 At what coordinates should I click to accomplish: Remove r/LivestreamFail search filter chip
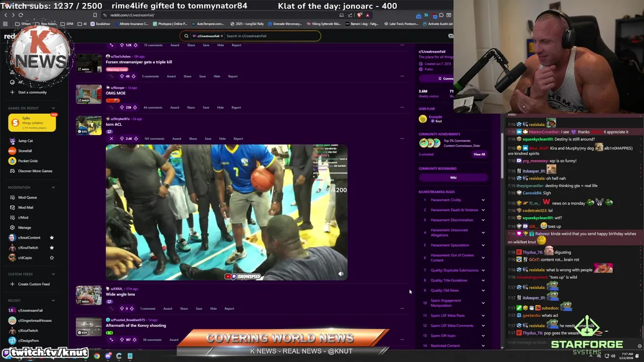(221, 36)
